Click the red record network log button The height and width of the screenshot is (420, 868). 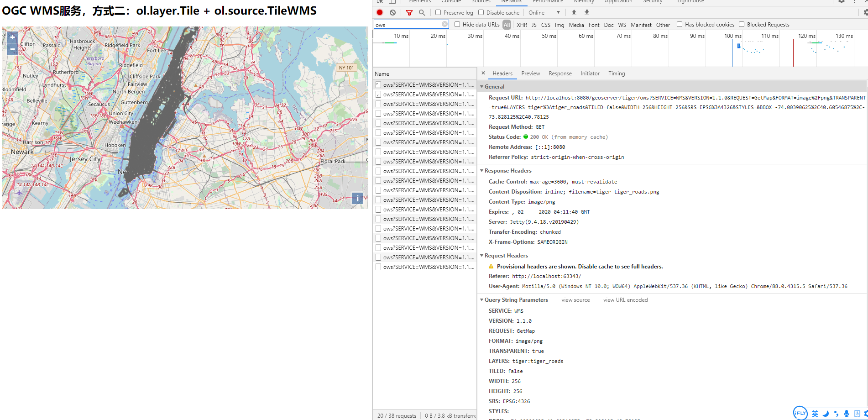[x=380, y=13]
